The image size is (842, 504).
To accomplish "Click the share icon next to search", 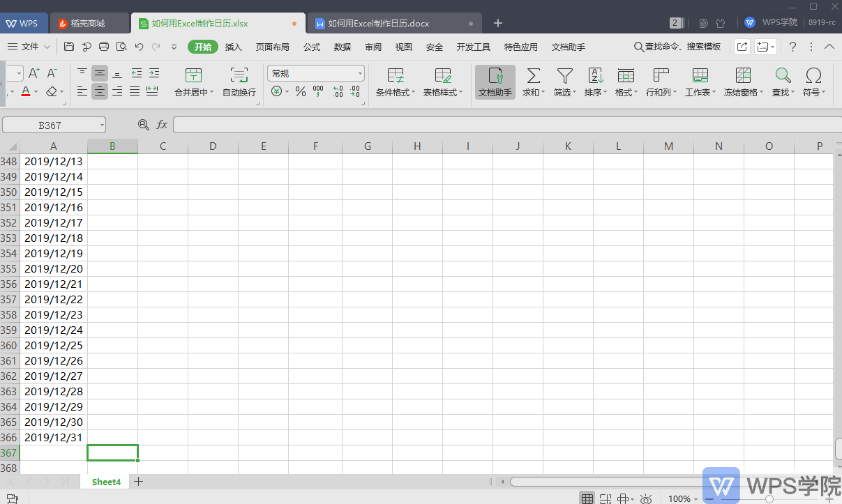I will coord(742,47).
